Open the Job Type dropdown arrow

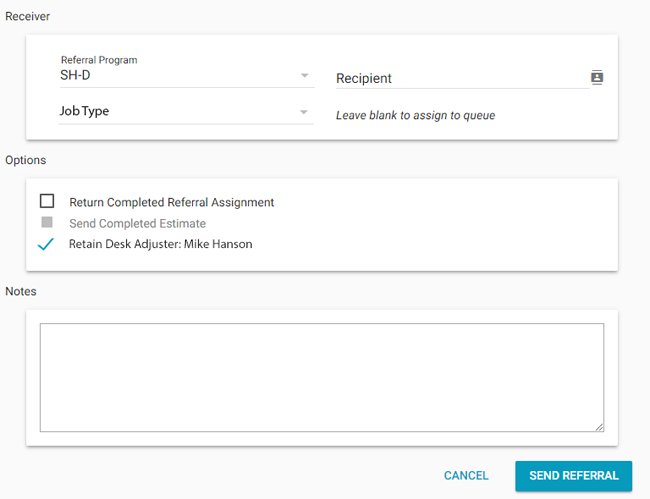pyautogui.click(x=305, y=112)
